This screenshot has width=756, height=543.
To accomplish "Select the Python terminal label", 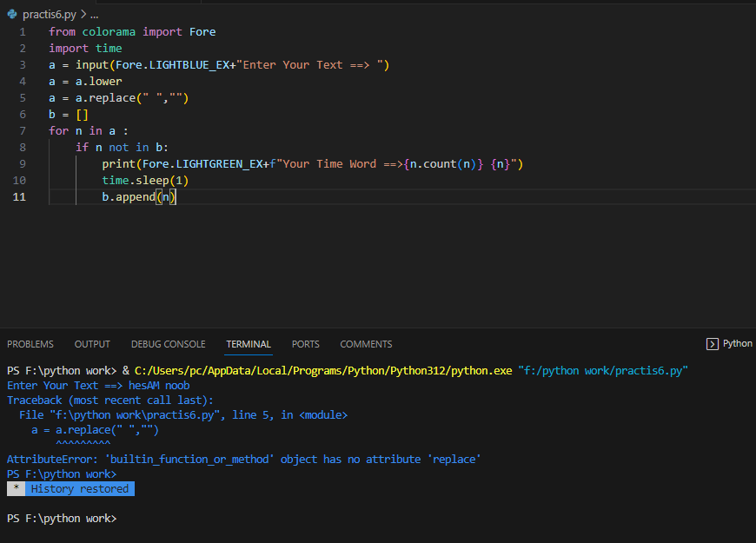I will (737, 344).
